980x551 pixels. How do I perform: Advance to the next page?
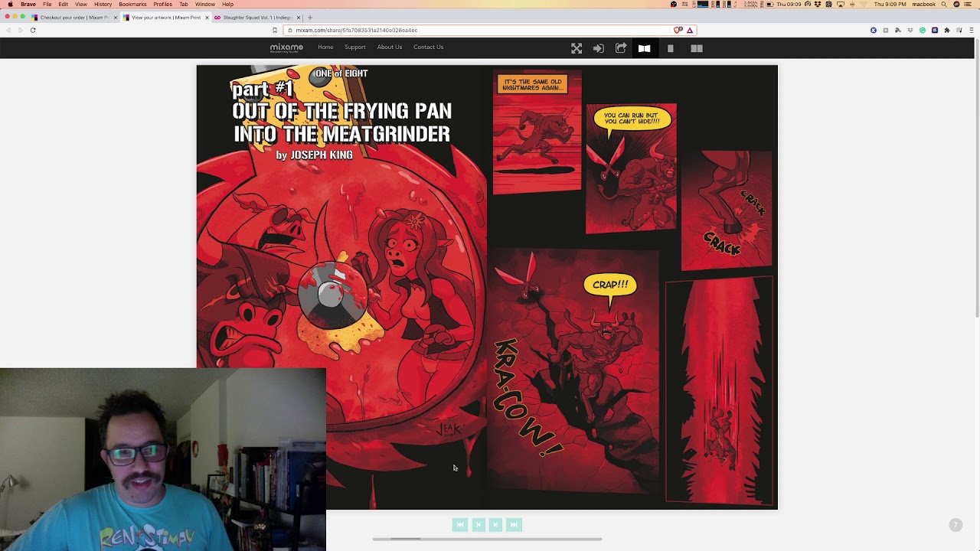click(495, 524)
